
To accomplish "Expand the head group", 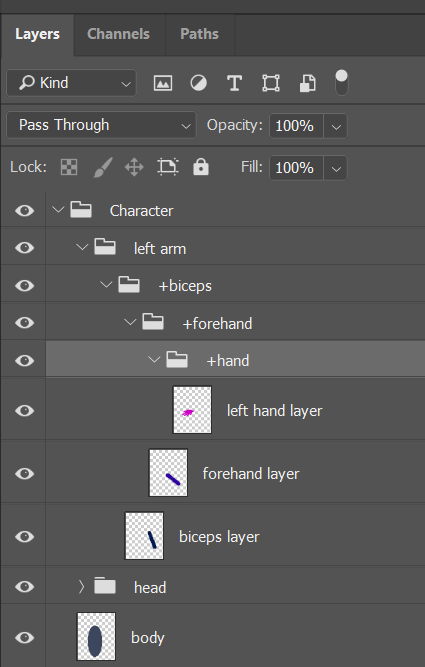I will tap(81, 587).
